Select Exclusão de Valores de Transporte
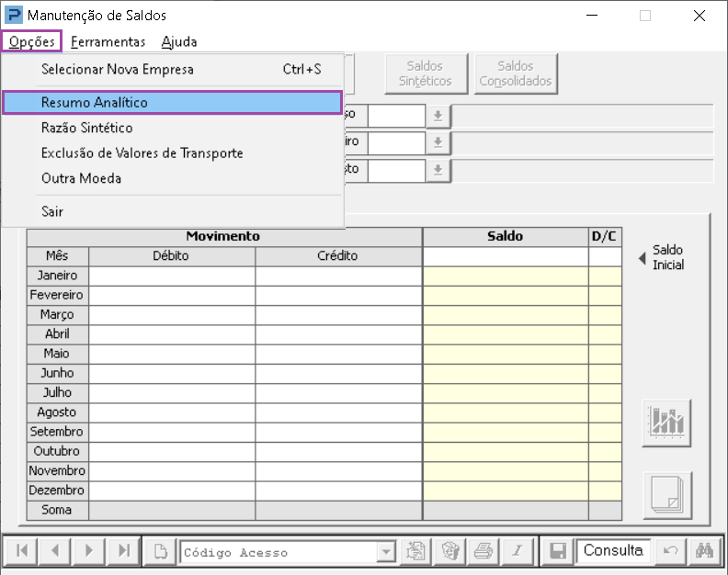 tap(142, 153)
